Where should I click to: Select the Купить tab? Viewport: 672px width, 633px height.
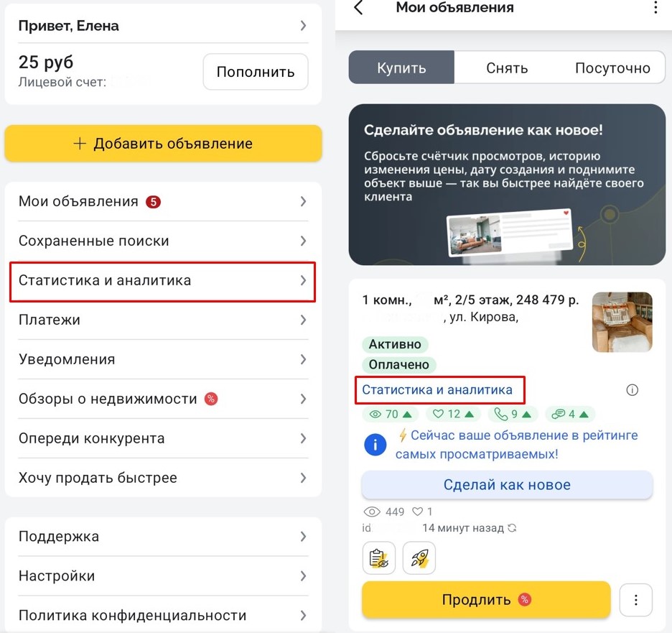tap(401, 68)
